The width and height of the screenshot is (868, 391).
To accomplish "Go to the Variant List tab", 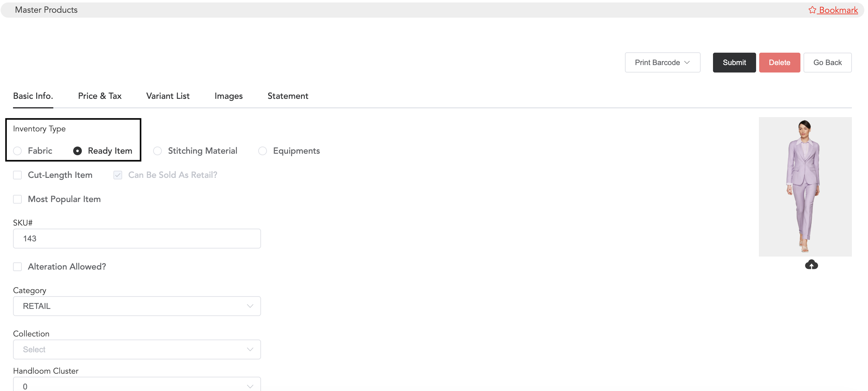I will tap(168, 96).
